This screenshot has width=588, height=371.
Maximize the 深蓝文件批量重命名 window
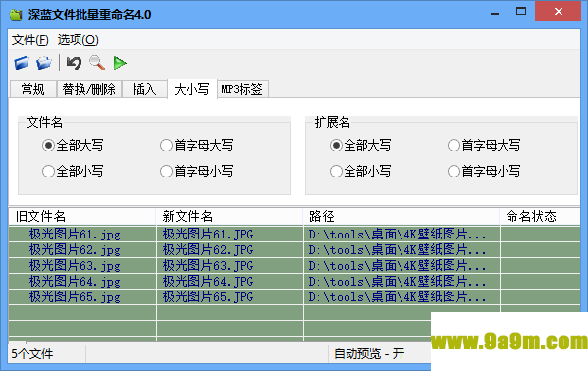(521, 11)
